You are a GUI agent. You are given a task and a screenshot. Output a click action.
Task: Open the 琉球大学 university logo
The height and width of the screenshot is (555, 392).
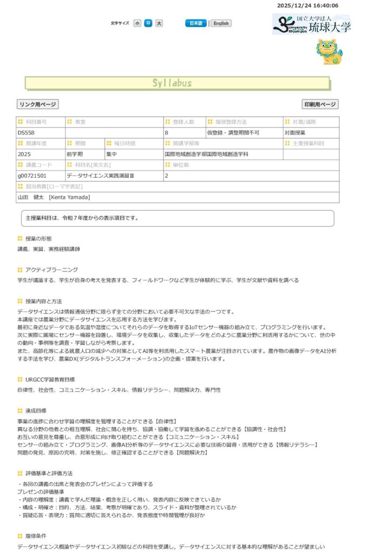pyautogui.click(x=311, y=24)
